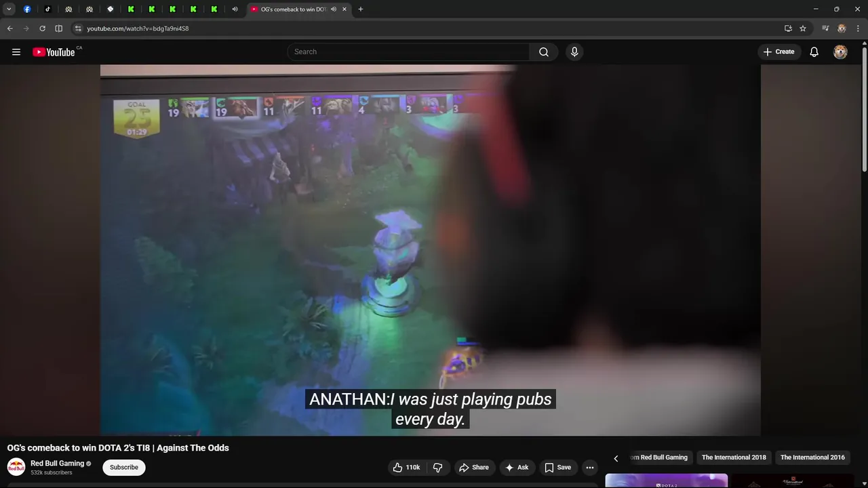Start voice search with microphone icon
The width and height of the screenshot is (868, 488).
click(574, 52)
